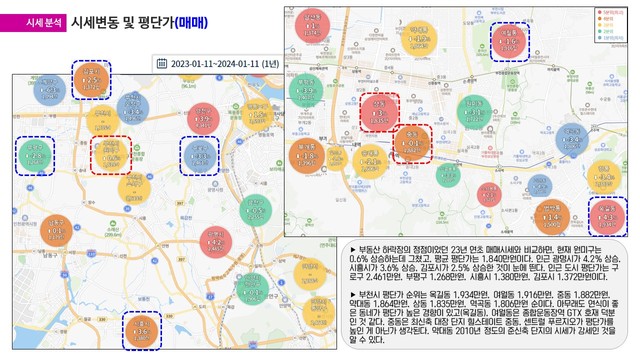Click the red 광명시 4.2% marker

216,242
